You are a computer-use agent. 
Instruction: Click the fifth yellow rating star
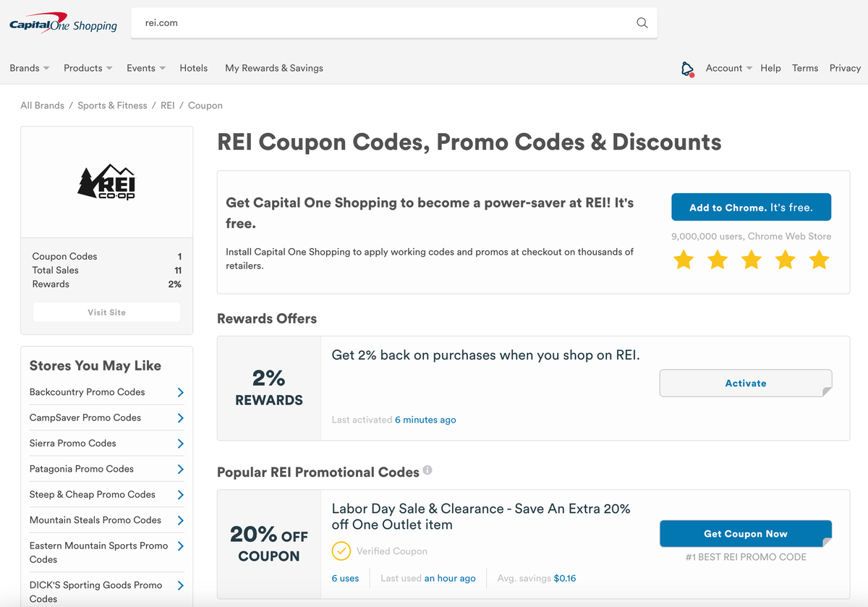(x=819, y=260)
